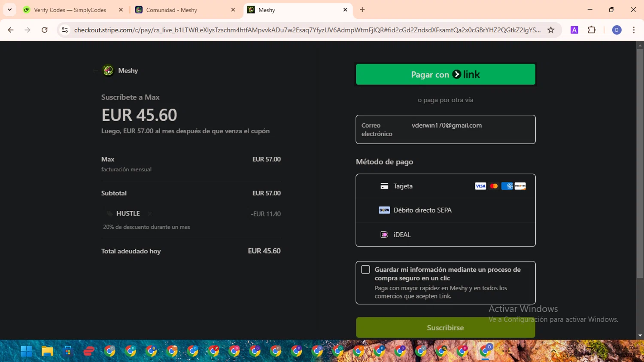
Task: Minimize the Chrome window
Action: [590, 9]
